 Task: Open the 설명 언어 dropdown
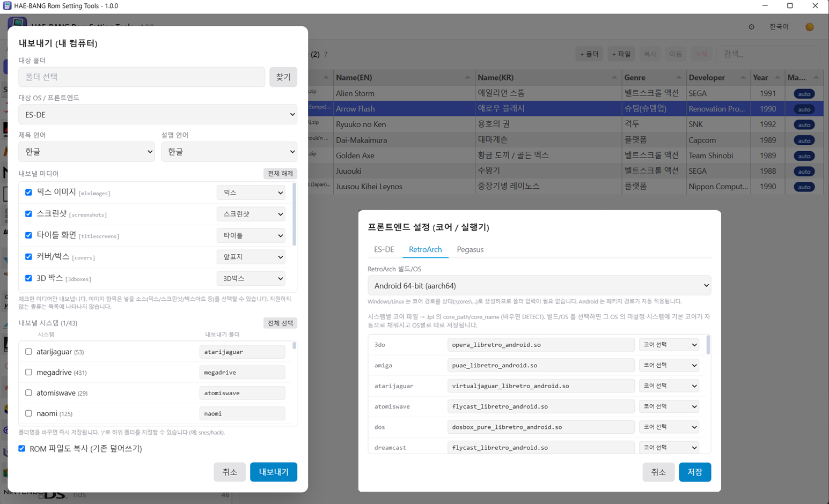pyautogui.click(x=229, y=152)
